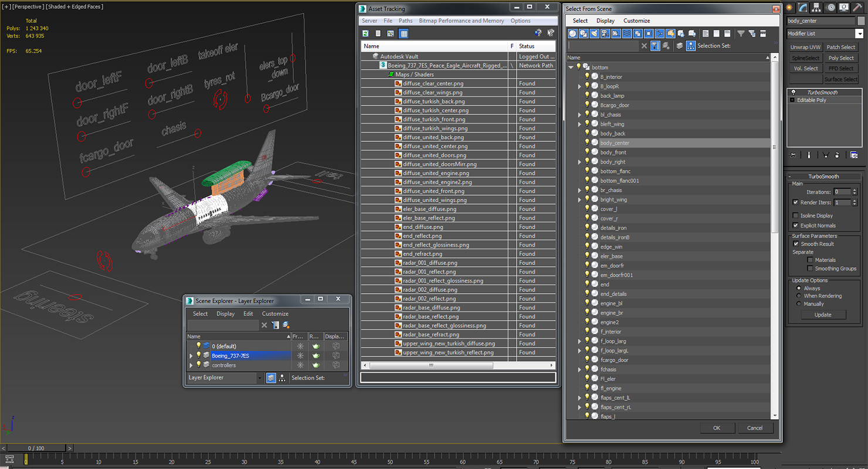Click the Patch Select modifier button

pyautogui.click(x=841, y=47)
